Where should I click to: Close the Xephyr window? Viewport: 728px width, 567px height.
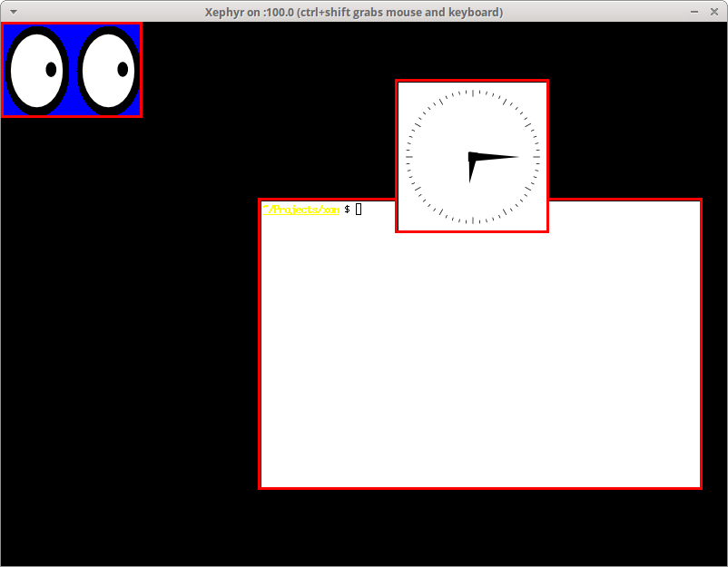pyautogui.click(x=715, y=12)
